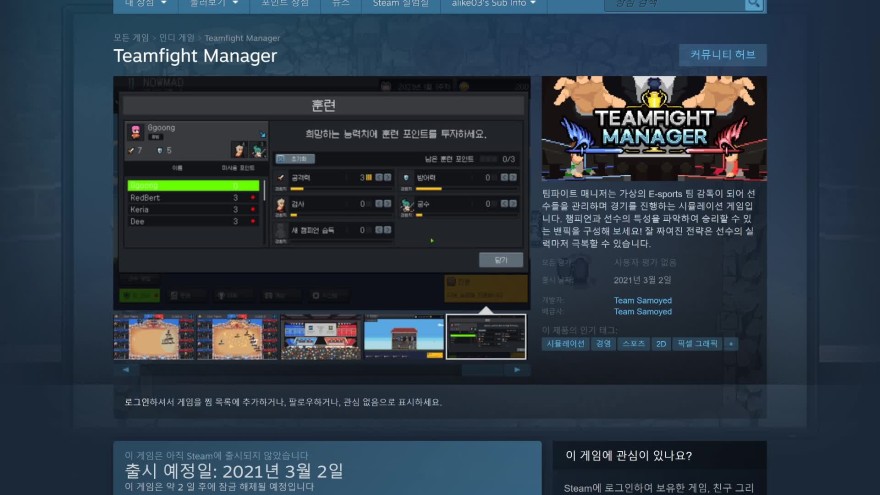
Task: Select the 시뮬레이션 tag
Action: [565, 343]
